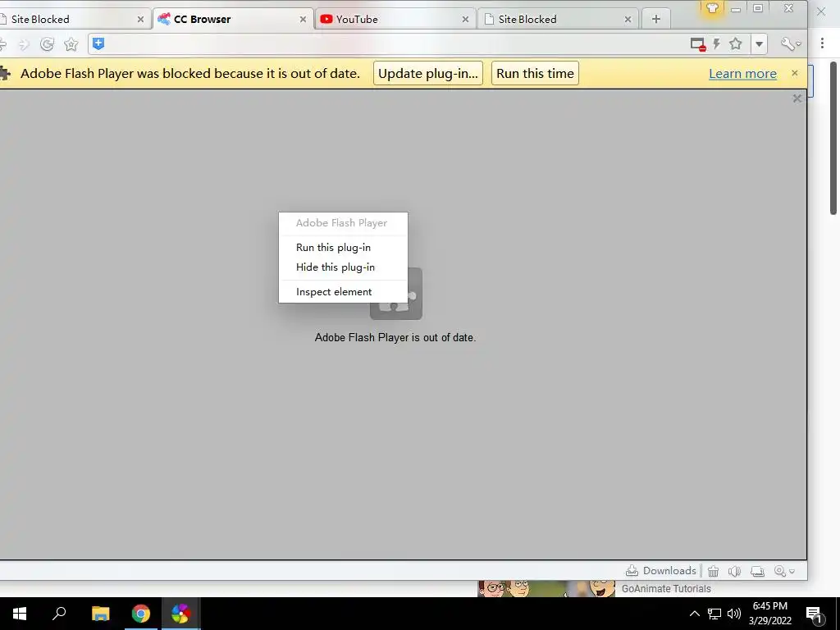Click the background window vertical scrollbar
840x630 pixels.
[833, 138]
